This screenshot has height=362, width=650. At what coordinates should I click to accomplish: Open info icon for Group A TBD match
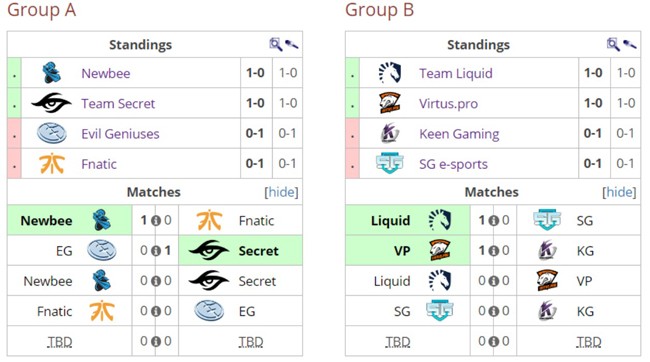pos(156,342)
